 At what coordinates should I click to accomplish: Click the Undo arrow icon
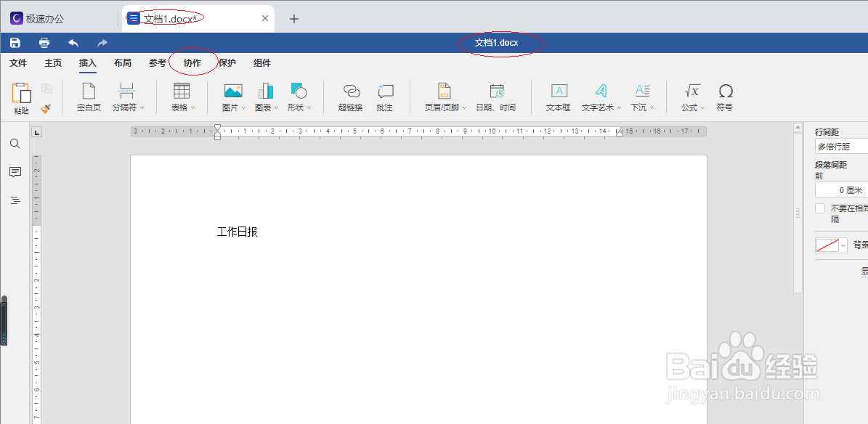(x=72, y=42)
